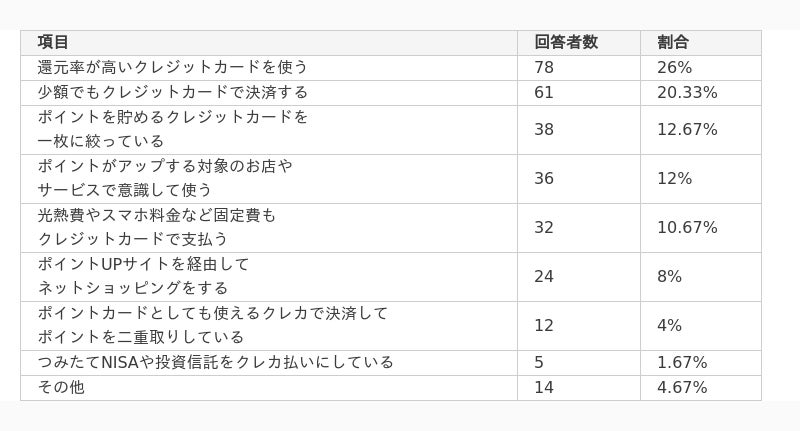
Task: Select the 光熱費やスマホ料金など固定費も row
Action: coord(391,228)
